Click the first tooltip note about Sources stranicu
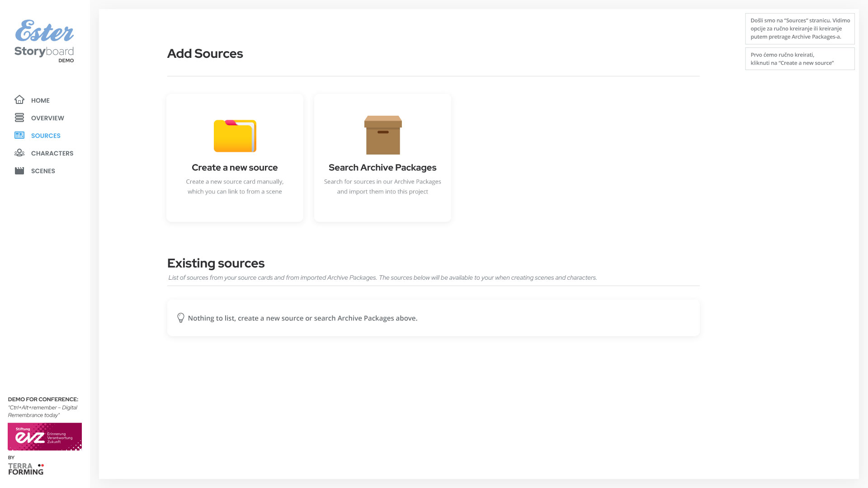 coord(799,28)
